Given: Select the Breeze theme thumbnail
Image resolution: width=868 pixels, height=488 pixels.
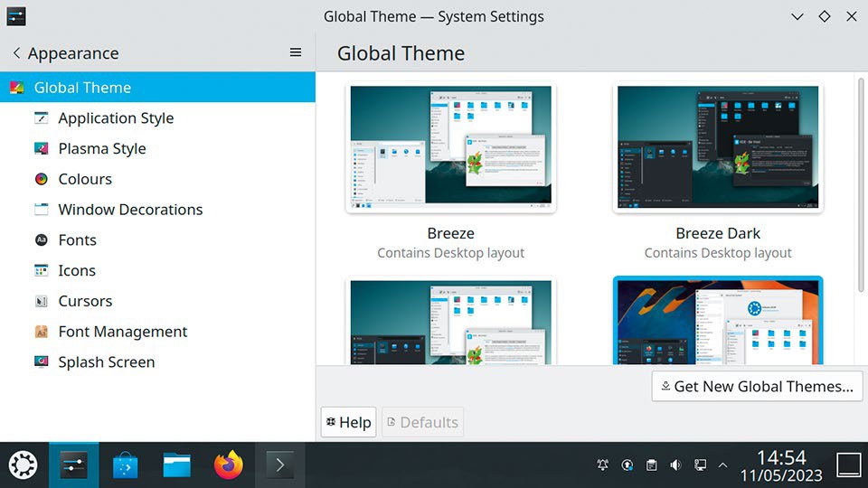Looking at the screenshot, I should (x=450, y=147).
